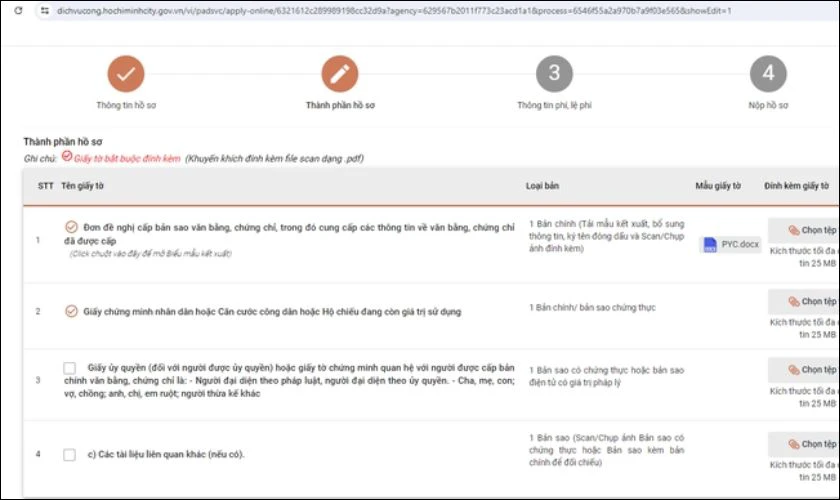Viewport: 840px width, 500px height.
Task: Click note Khuyến khích đính kèm file scan
Action: [274, 159]
